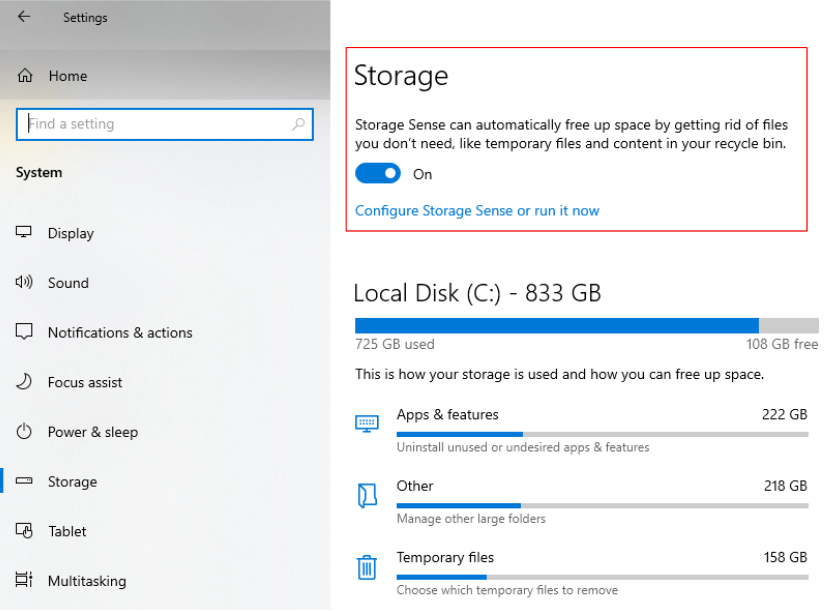Click the Temporary files trash icon
The width and height of the screenshot is (827, 611).
(x=367, y=568)
